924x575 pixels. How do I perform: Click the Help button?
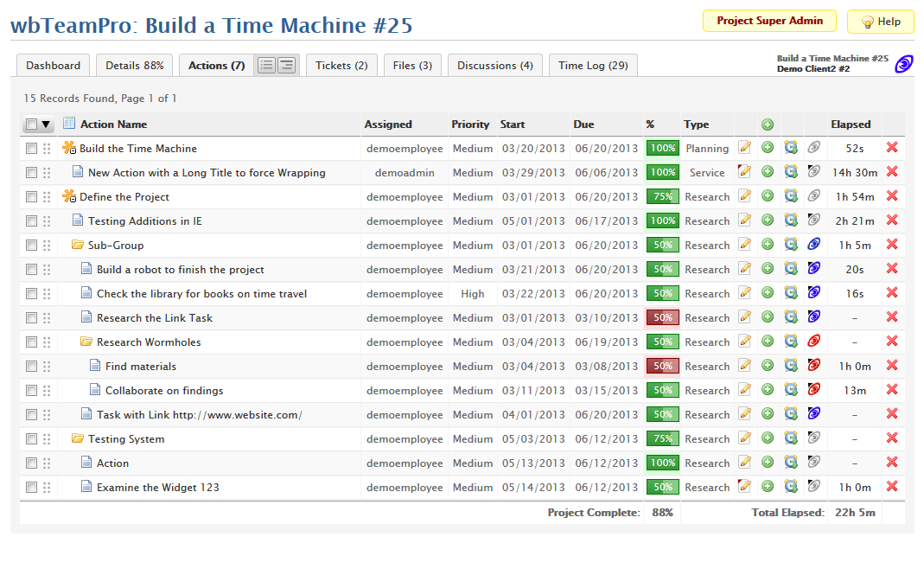tap(880, 22)
